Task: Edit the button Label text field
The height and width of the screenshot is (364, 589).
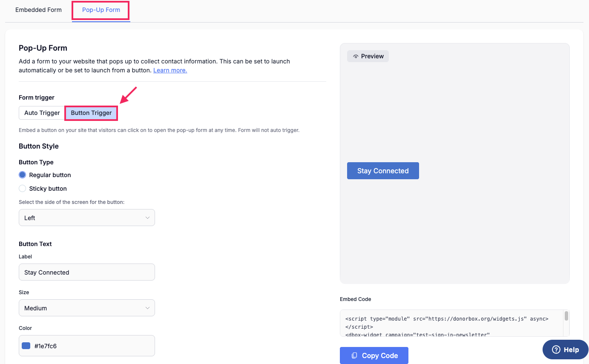Action: coord(87,272)
